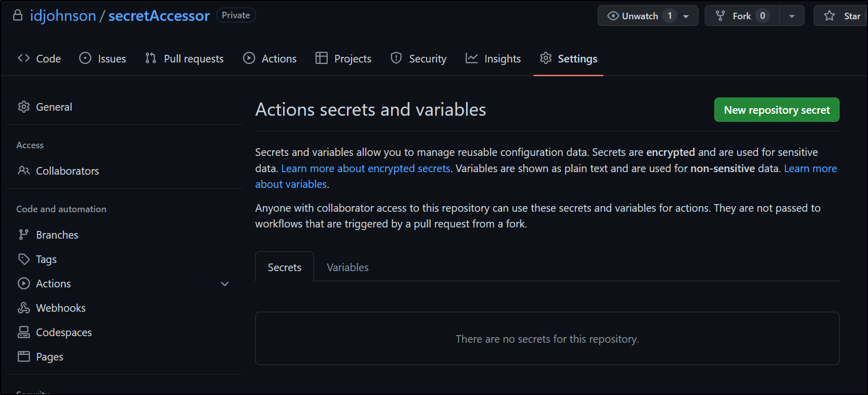Open the Projects tab
868x395 pixels.
pos(343,58)
